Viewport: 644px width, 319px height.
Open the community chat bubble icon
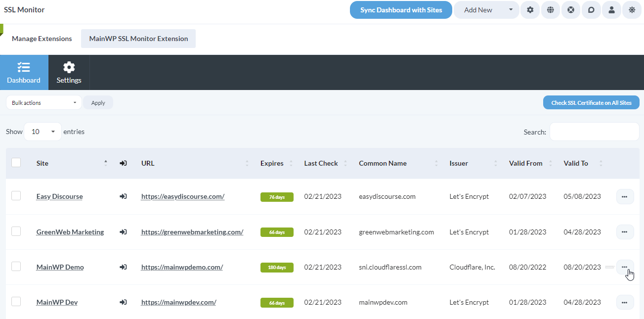591,10
